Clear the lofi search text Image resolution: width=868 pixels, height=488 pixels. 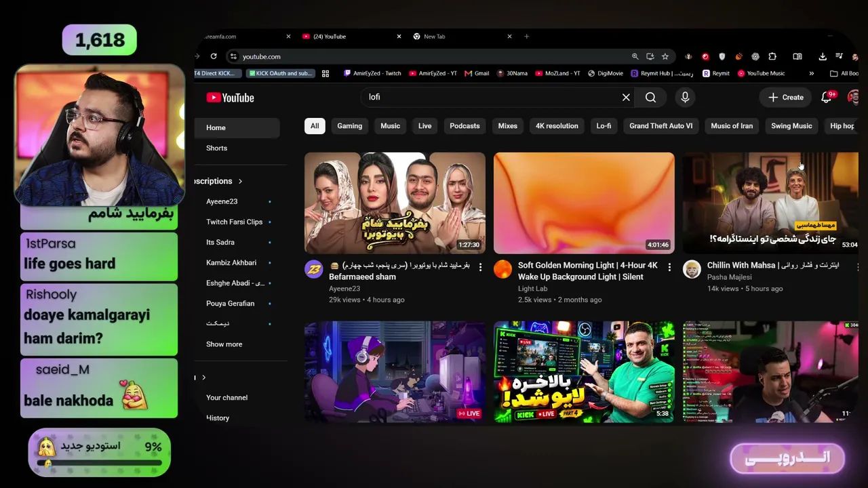point(626,98)
